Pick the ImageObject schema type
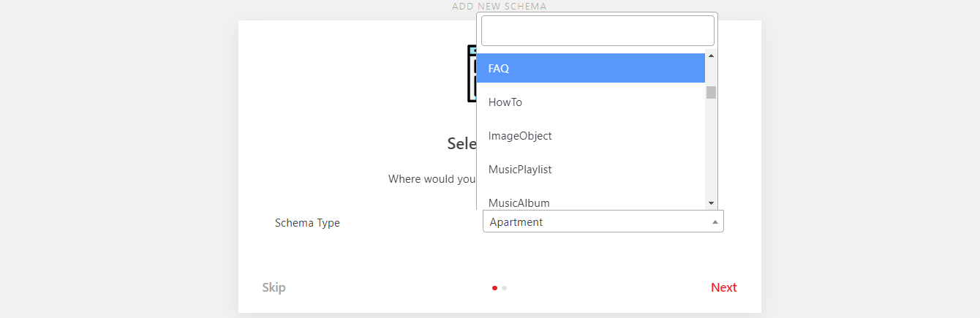 590,136
